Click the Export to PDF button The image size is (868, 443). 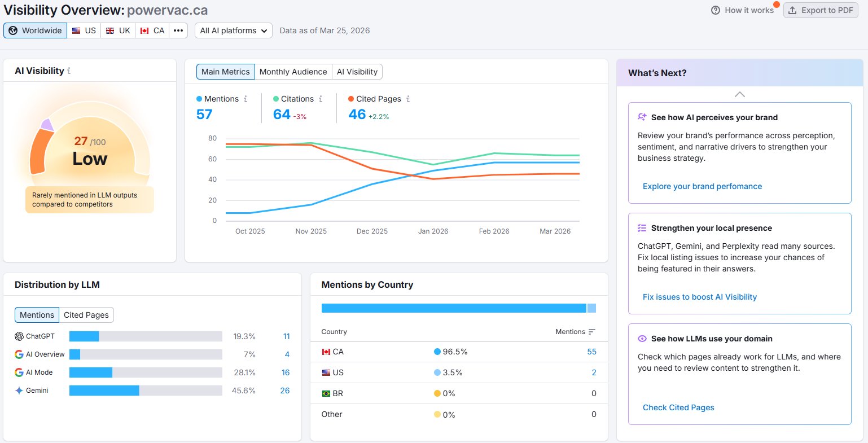(820, 10)
